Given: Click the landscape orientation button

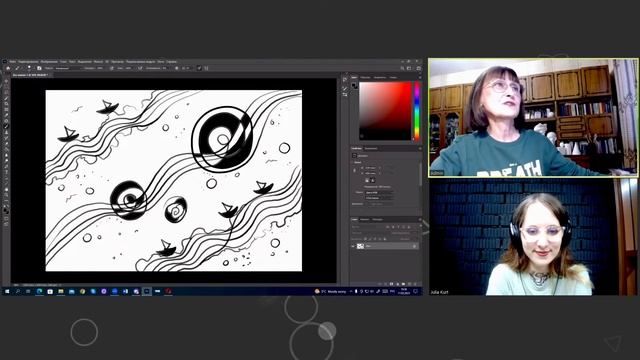Looking at the screenshot, I should [373, 180].
